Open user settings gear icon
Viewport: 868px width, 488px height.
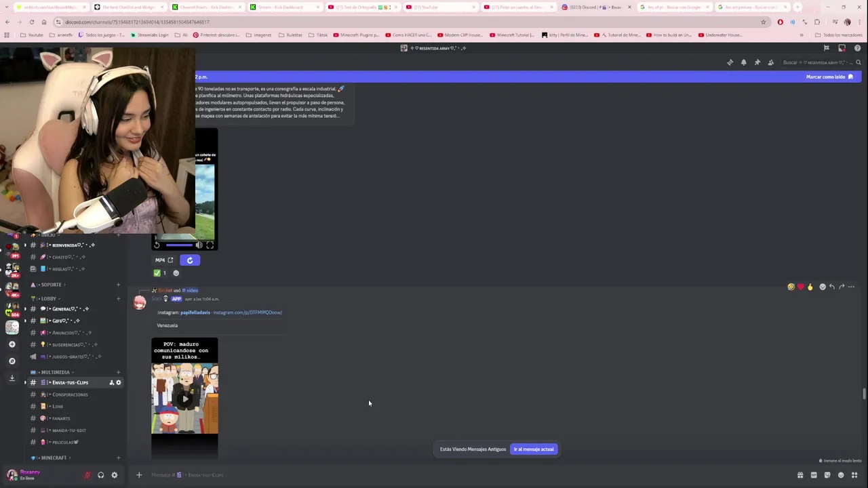[x=114, y=475]
